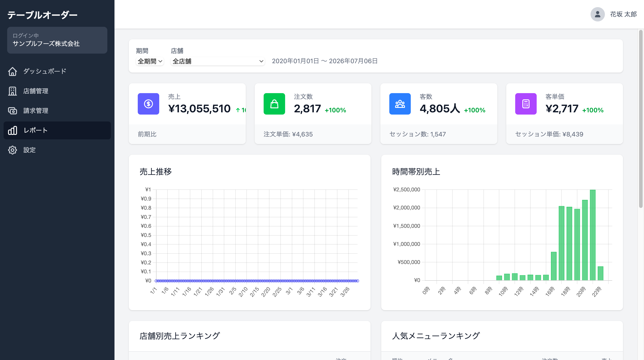Go to 店舗管理 menu item
Image resolution: width=644 pixels, height=360 pixels.
pos(57,91)
